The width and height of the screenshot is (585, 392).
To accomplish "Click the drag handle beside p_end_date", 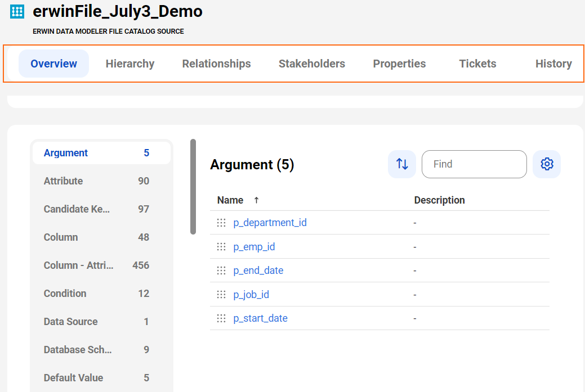I will 221,271.
